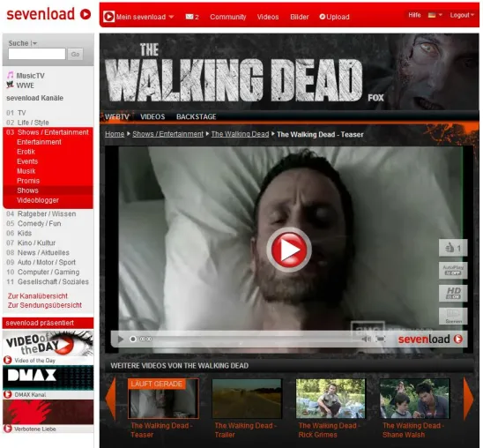The width and height of the screenshot is (483, 448).
Task: Go to the Videos section in top bar
Action: pos(268,17)
